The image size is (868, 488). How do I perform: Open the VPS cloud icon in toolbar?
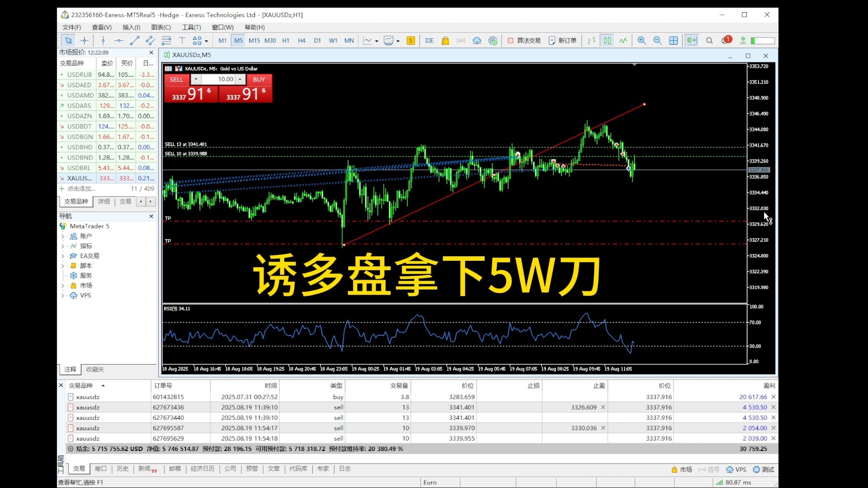click(x=477, y=41)
